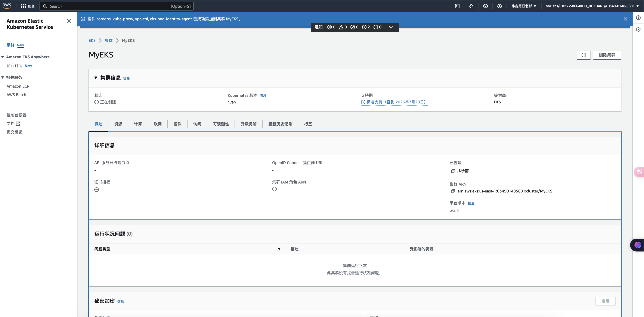644x317 pixels.
Task: Expand the 通知 notification bar chevron
Action: point(391,27)
